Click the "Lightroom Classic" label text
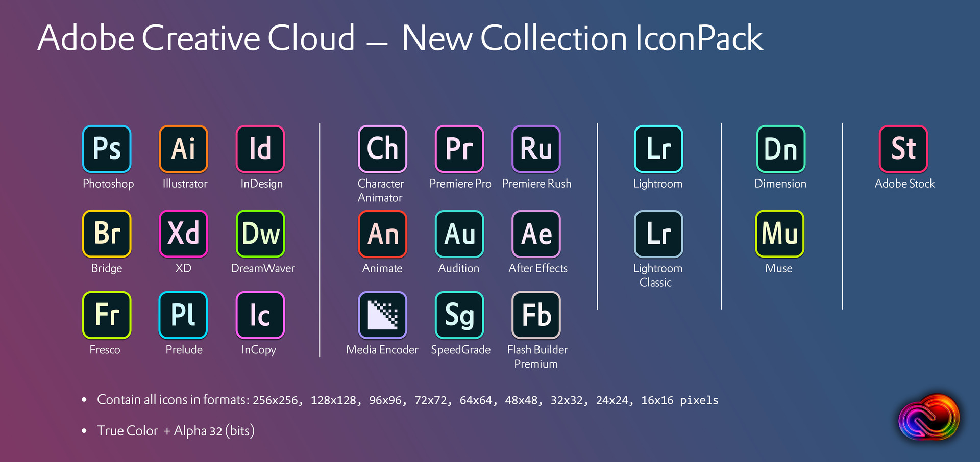Viewport: 980px width, 462px height. click(657, 275)
